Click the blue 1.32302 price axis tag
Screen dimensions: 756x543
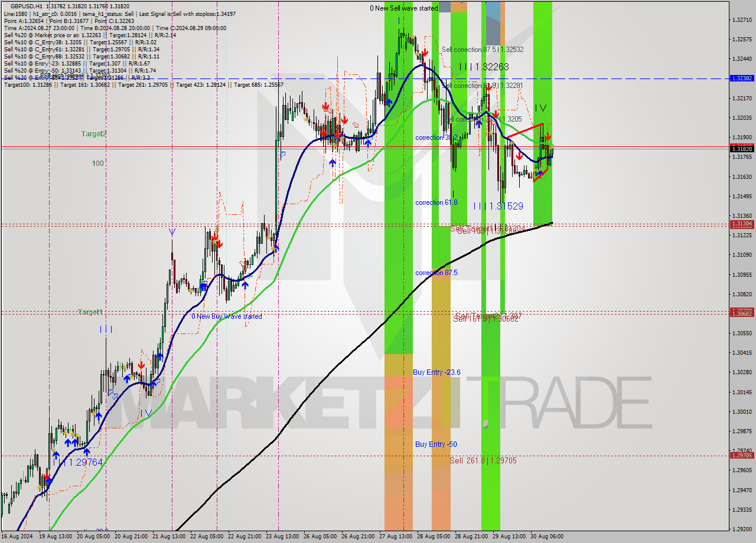point(742,78)
